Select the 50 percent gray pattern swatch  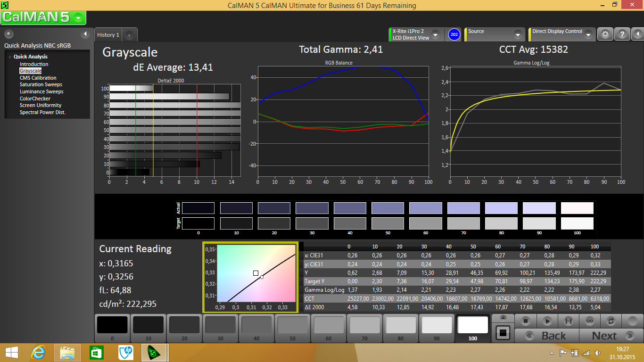292,328
